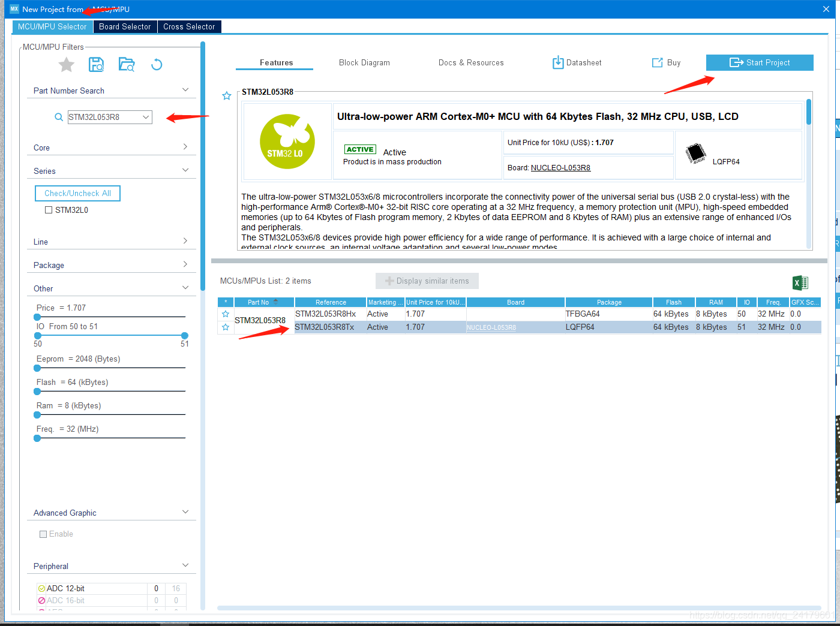The image size is (840, 626).
Task: Click the Freq. slider handle
Action: pos(37,438)
